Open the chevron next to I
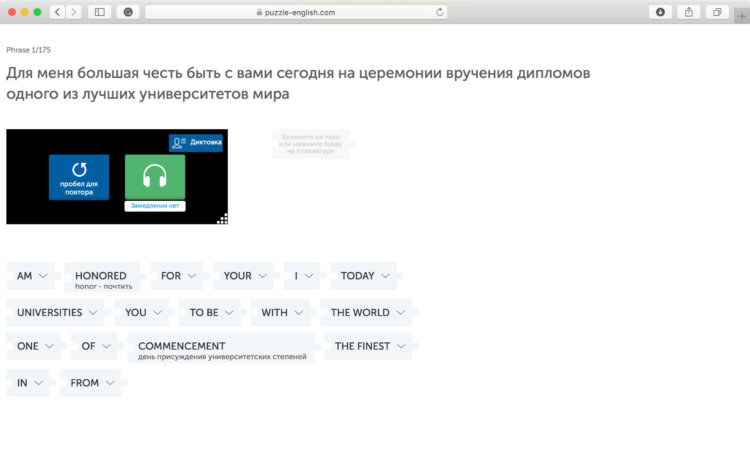The image size is (750, 451). [309, 276]
